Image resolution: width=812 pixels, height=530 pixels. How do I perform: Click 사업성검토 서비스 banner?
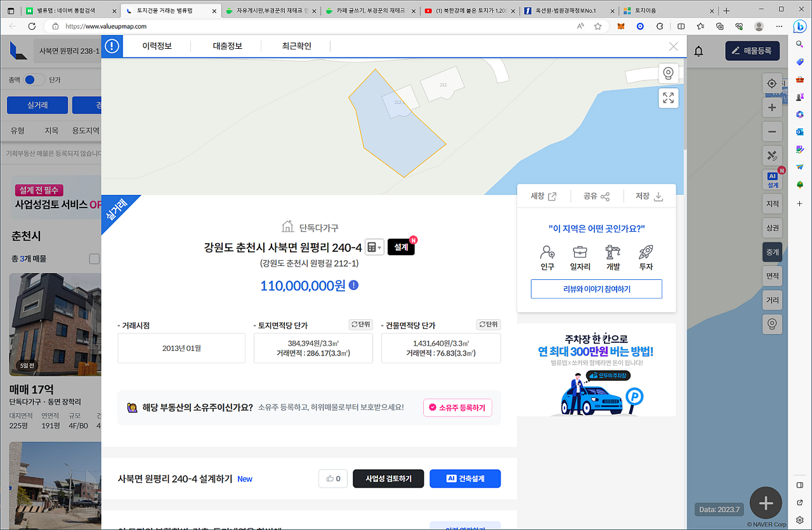point(55,197)
